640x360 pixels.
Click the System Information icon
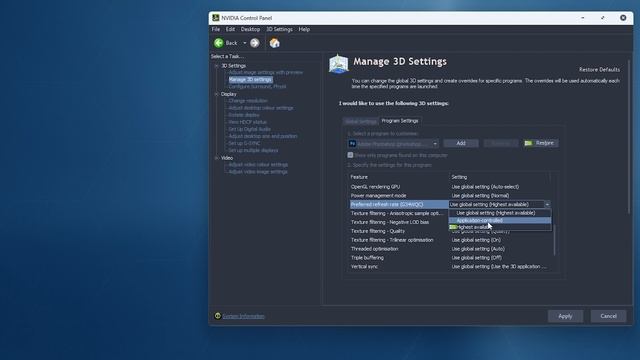218,316
